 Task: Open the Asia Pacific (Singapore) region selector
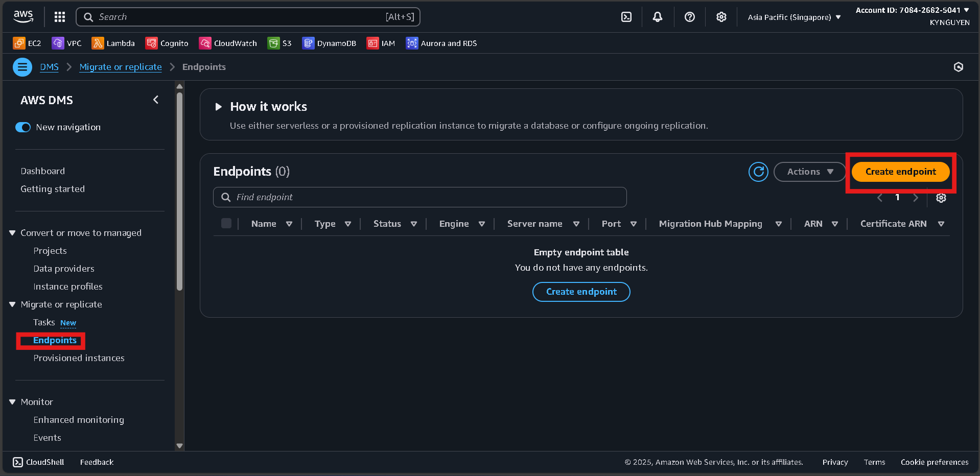click(x=792, y=16)
